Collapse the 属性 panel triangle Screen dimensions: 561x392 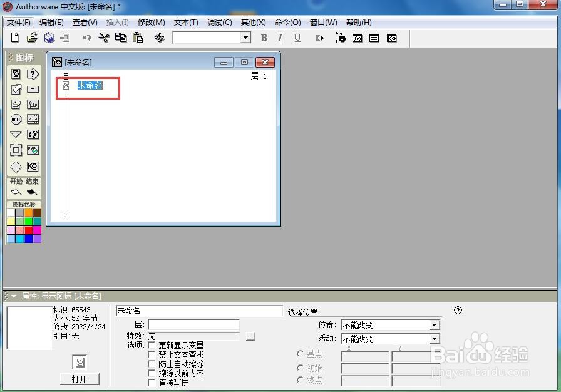click(14, 296)
